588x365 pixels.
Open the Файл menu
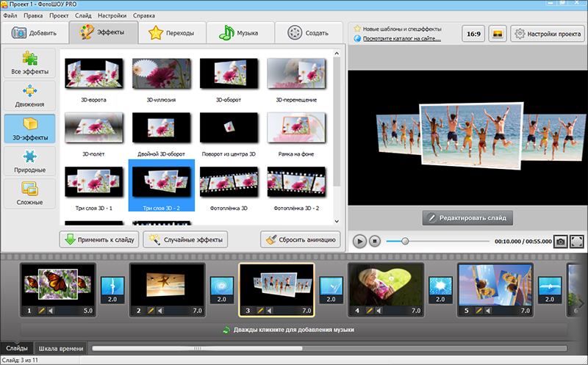[x=10, y=15]
